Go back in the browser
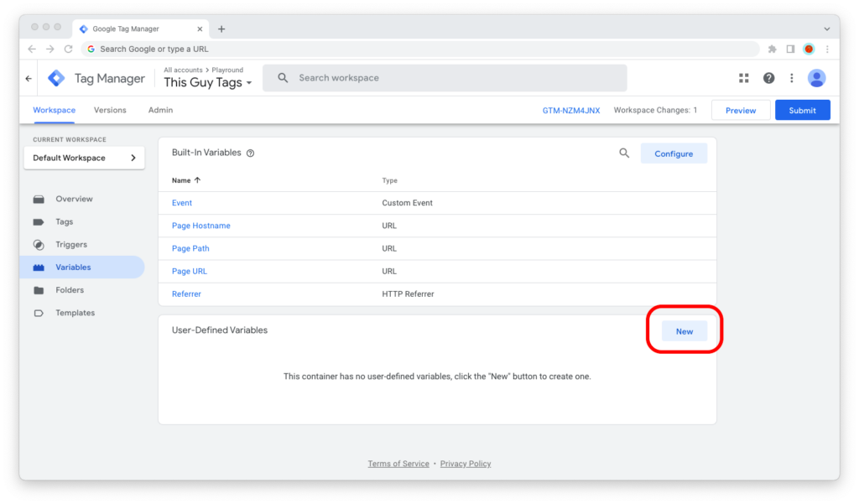The width and height of the screenshot is (859, 504). [x=32, y=49]
